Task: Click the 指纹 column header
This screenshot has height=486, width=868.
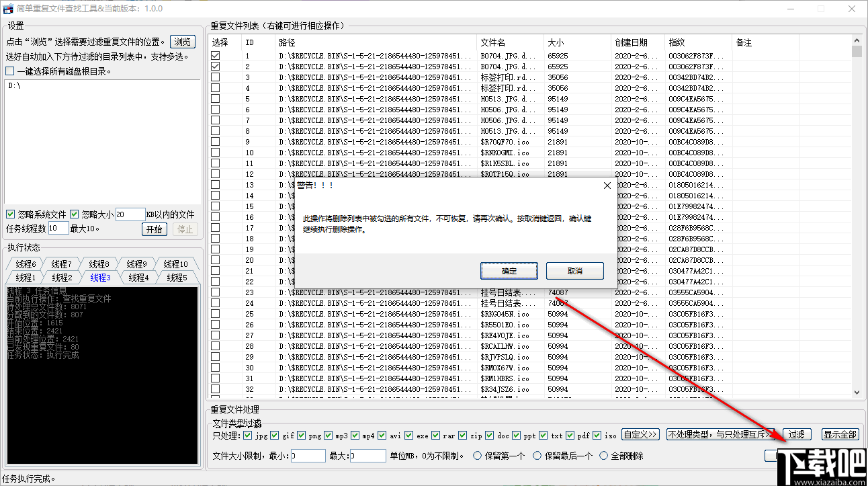Action: [x=699, y=42]
